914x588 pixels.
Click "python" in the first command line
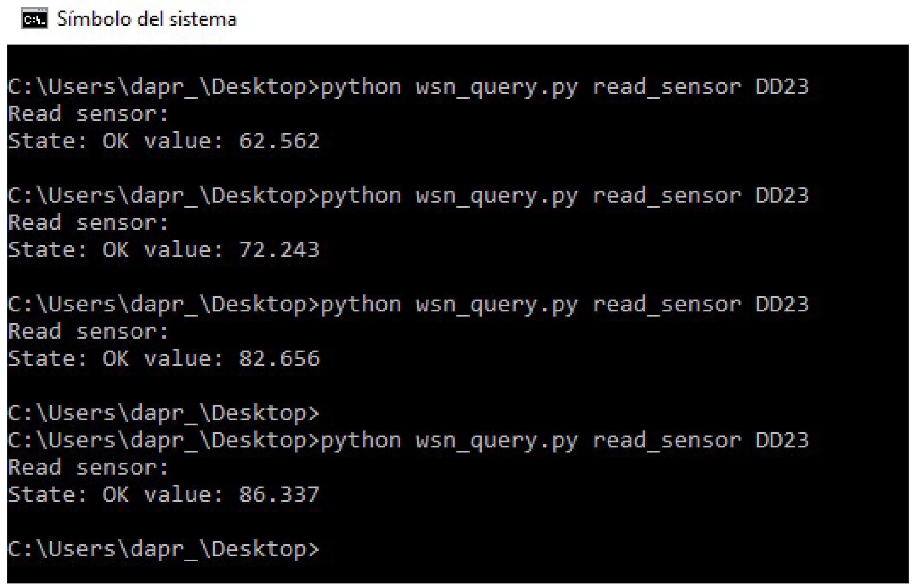[361, 87]
